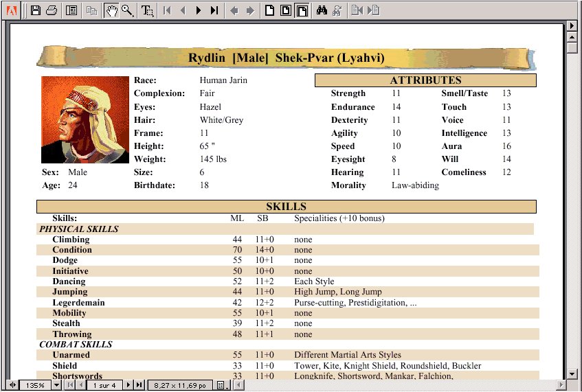Set view to Fit Width icon

coord(302,10)
